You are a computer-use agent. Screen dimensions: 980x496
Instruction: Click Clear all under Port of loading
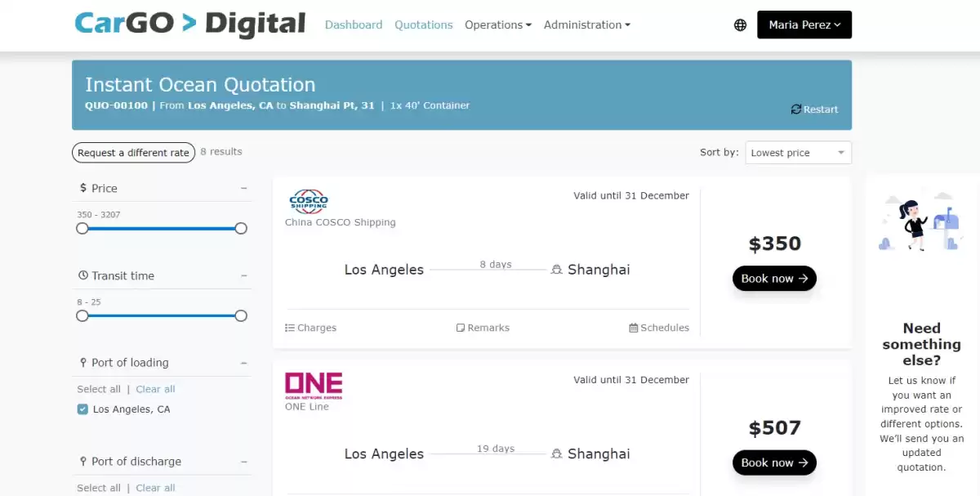tap(155, 390)
